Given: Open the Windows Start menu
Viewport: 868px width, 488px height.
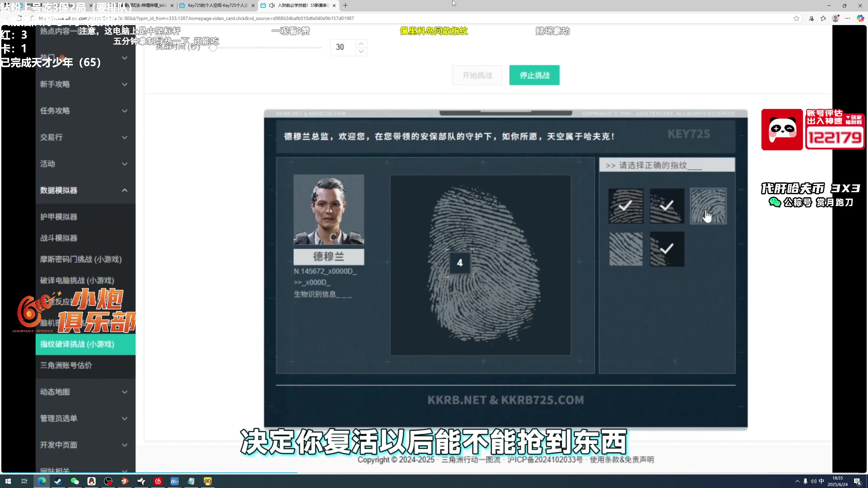Looking at the screenshot, I should point(8,481).
